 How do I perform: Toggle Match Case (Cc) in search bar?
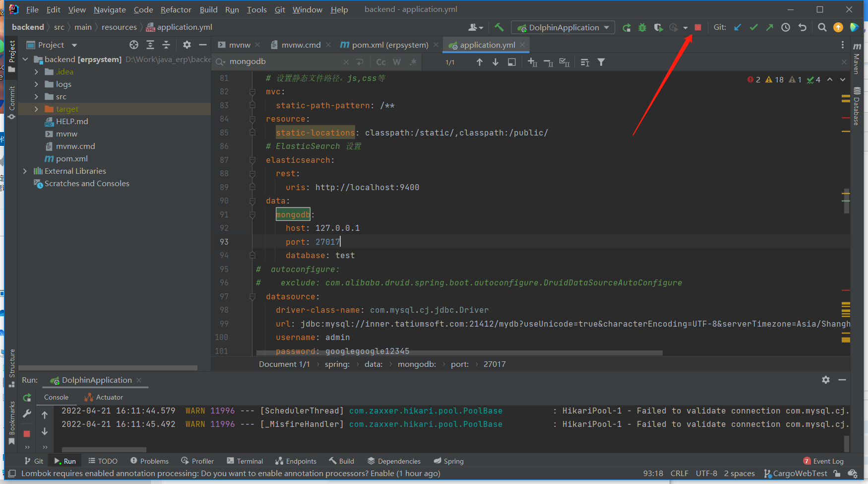pyautogui.click(x=381, y=63)
